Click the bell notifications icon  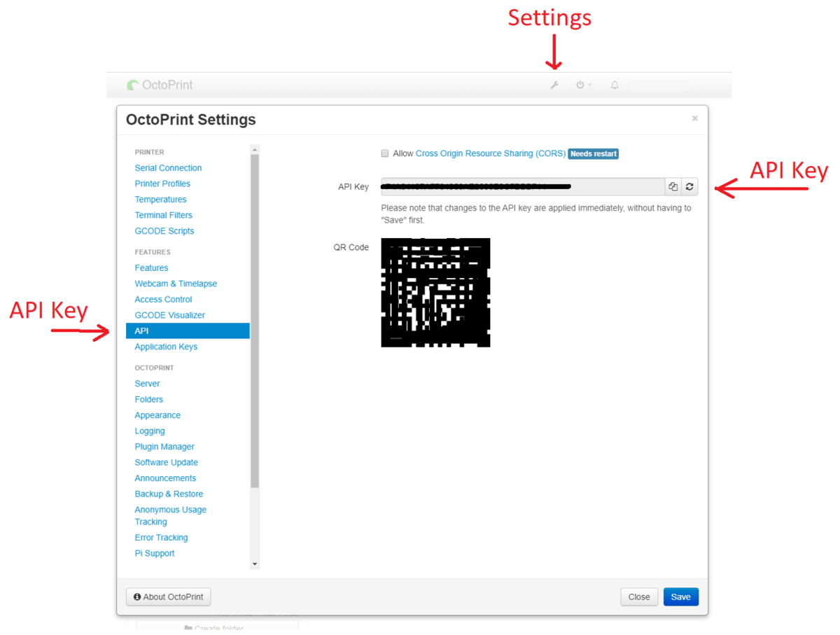(x=615, y=85)
